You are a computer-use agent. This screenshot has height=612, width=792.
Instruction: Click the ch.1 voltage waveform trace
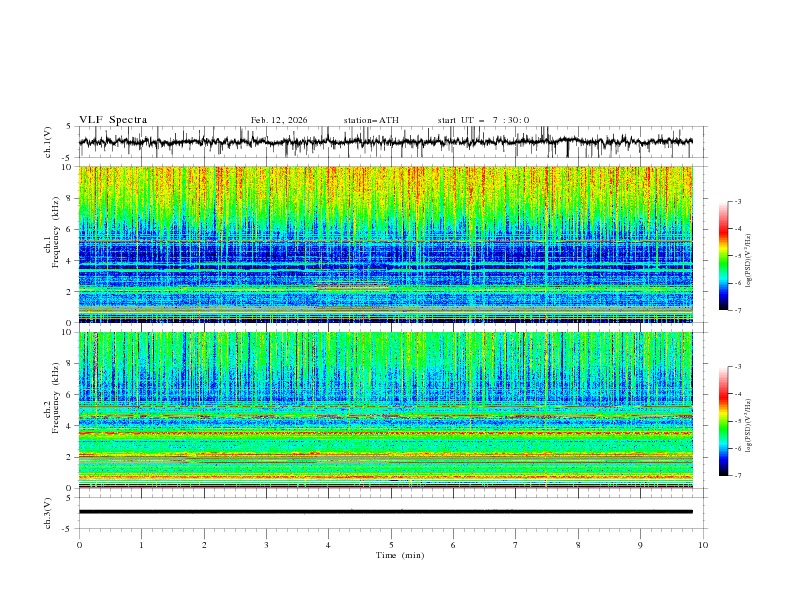385,142
